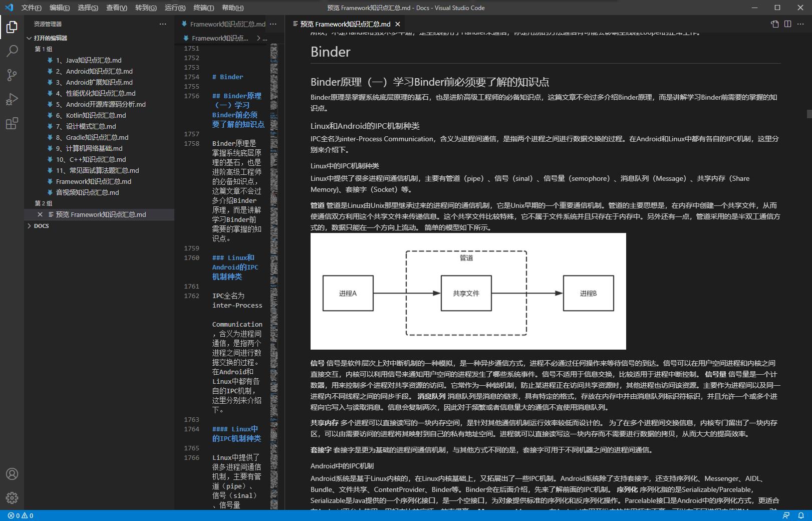
Task: Expand the Framework知识点 outline chevron
Action: pos(258,38)
